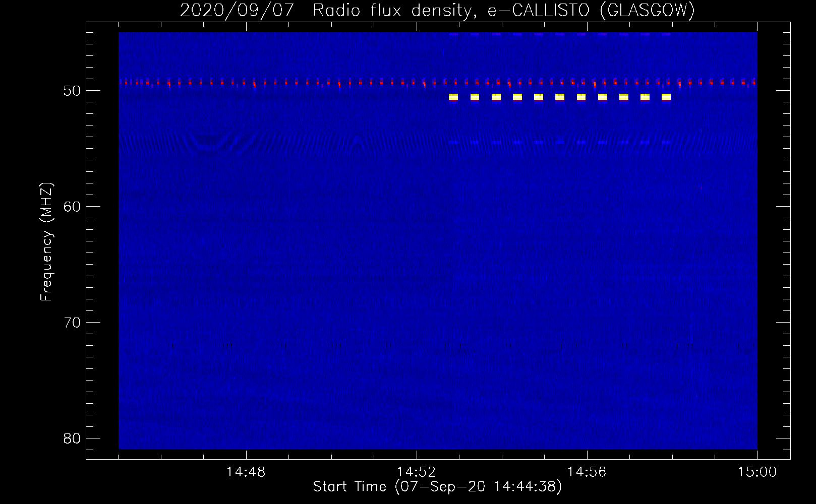This screenshot has width=816, height=504.
Task: Click the 50 frequency tick label
Action: (73, 91)
